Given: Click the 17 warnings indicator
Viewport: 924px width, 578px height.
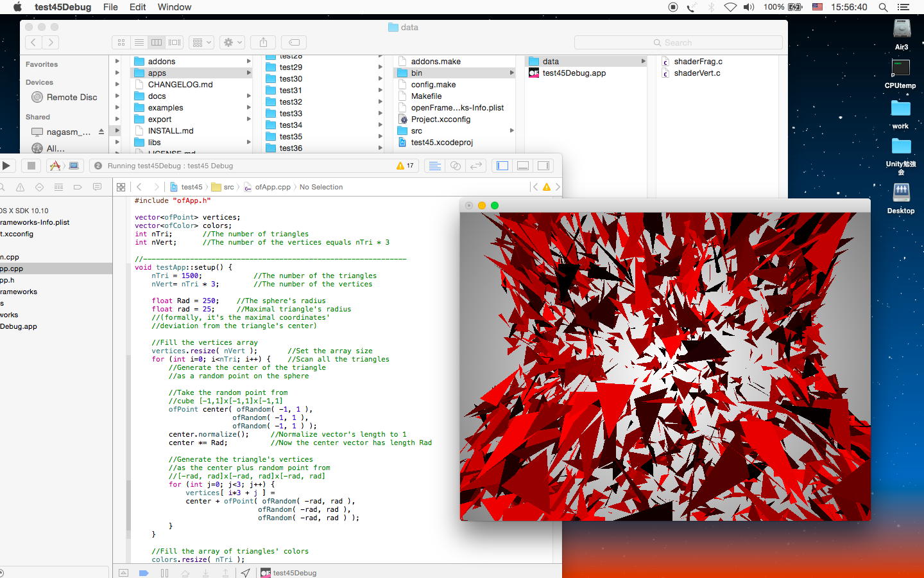Looking at the screenshot, I should [406, 166].
